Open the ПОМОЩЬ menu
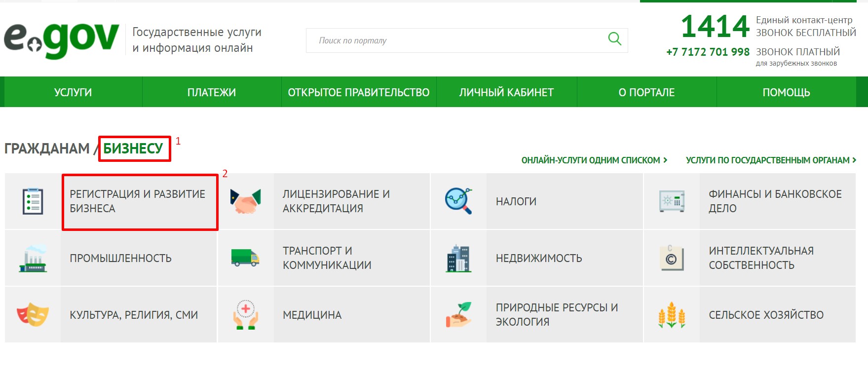Screen dimensions: 868x376 point(787,92)
